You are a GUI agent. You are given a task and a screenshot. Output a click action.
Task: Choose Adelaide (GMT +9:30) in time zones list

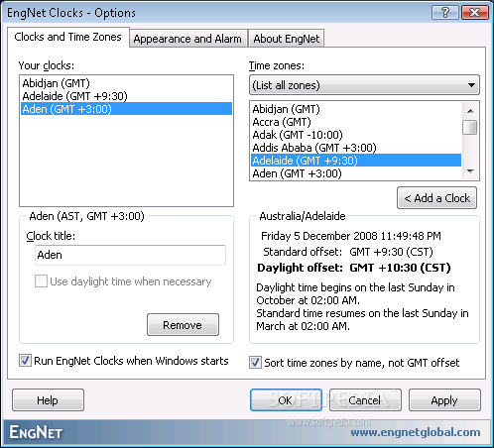point(356,161)
